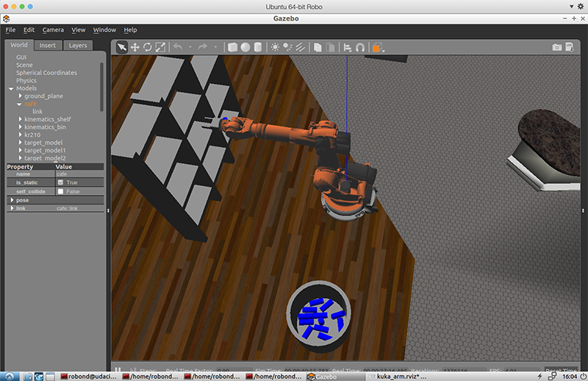Toggle the is_static checkbox
Image resolution: width=588 pixels, height=381 pixels.
click(x=60, y=182)
